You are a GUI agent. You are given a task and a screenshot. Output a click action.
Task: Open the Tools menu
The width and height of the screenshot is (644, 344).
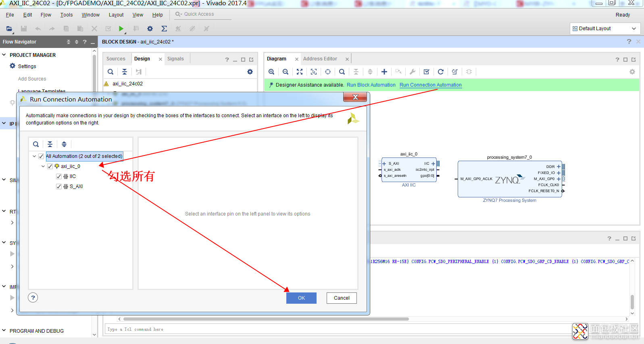pyautogui.click(x=67, y=15)
